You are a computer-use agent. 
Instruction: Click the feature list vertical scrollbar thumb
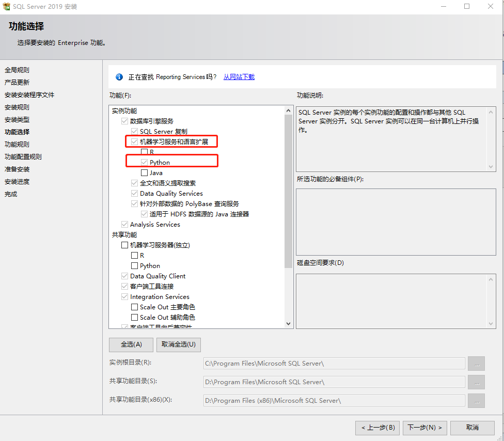pyautogui.click(x=288, y=191)
